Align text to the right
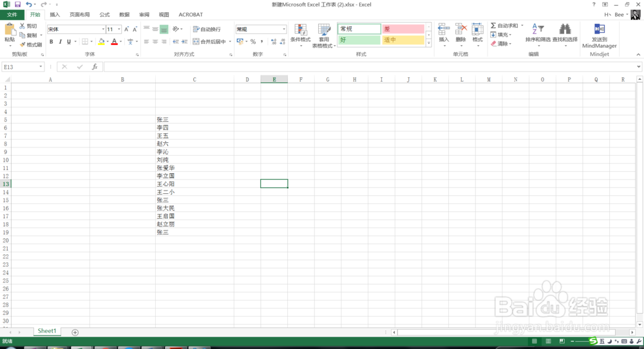The height and width of the screenshot is (349, 644). coord(164,41)
